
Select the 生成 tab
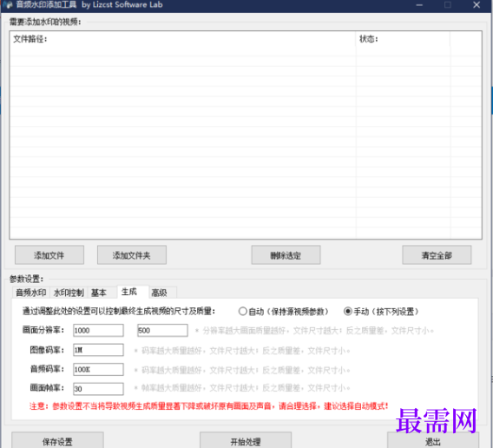tap(133, 292)
